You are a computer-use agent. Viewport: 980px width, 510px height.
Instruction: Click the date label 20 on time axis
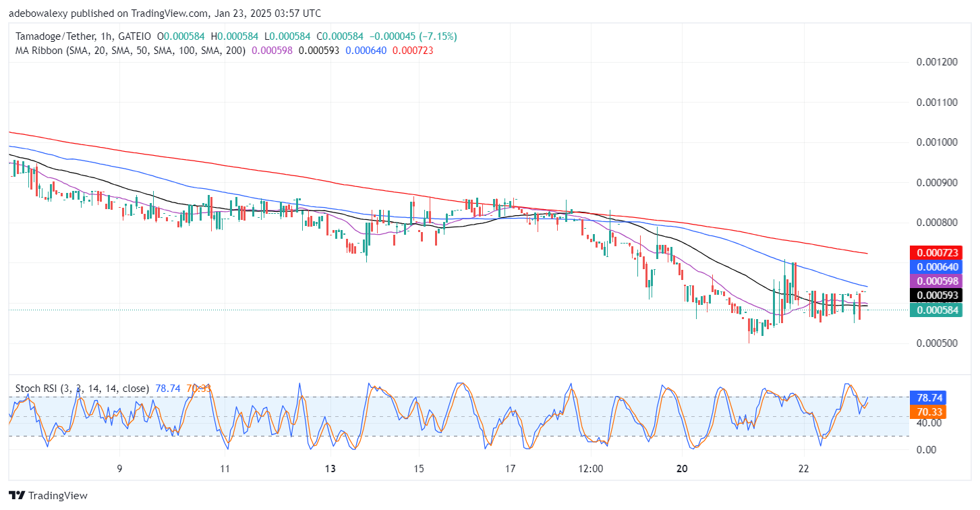pyautogui.click(x=681, y=469)
